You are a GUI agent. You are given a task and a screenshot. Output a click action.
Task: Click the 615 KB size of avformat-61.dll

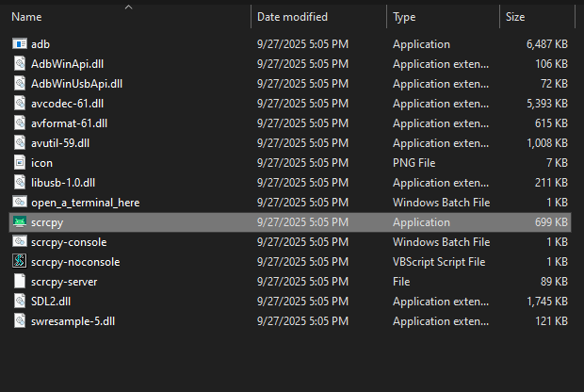(x=551, y=123)
